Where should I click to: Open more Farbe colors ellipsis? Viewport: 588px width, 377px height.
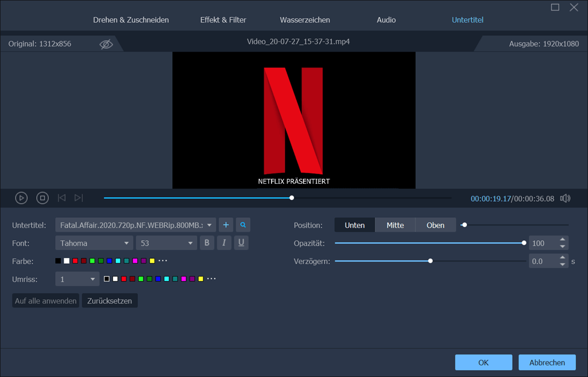click(163, 260)
